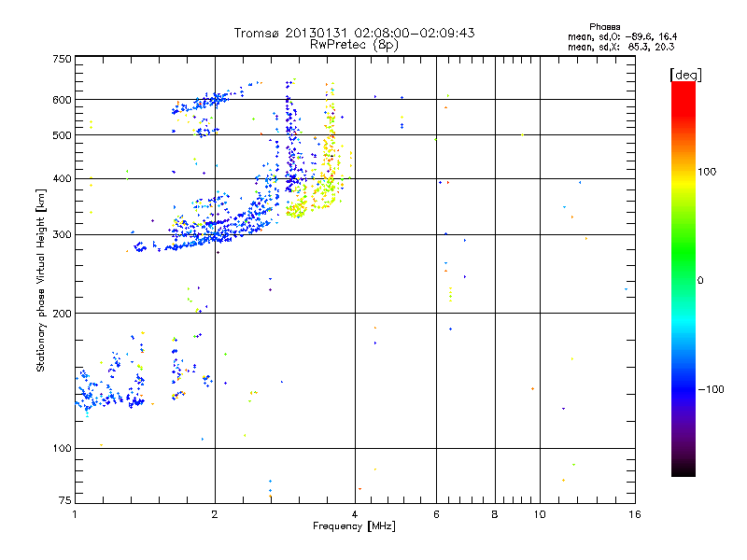
Task: Click the blue band near colorbar label -100
Action: [684, 388]
